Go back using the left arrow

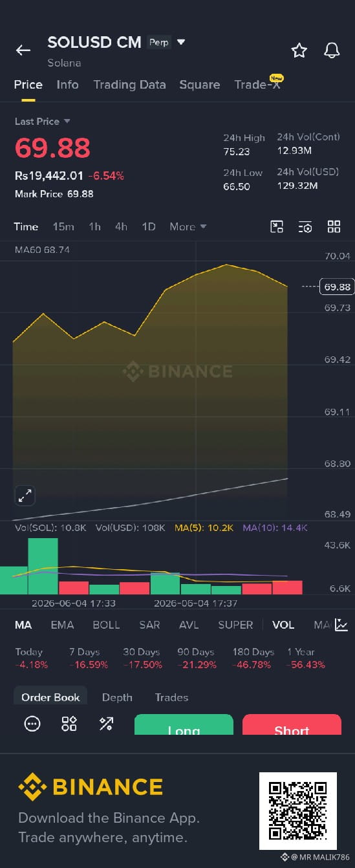click(x=23, y=50)
